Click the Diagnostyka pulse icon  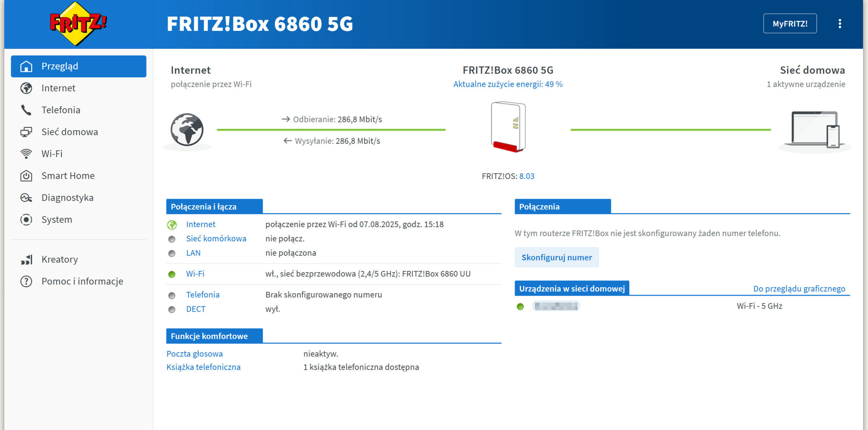(26, 198)
